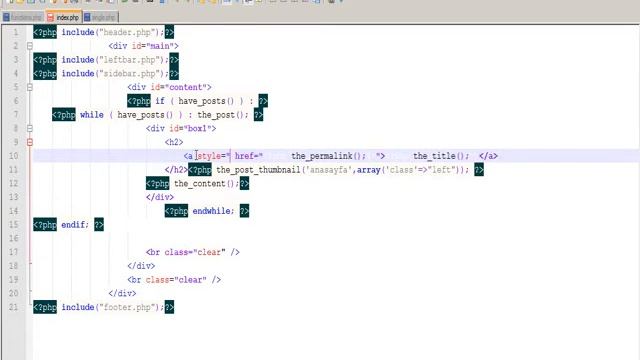Click the array keyword on line 11

click(369, 170)
